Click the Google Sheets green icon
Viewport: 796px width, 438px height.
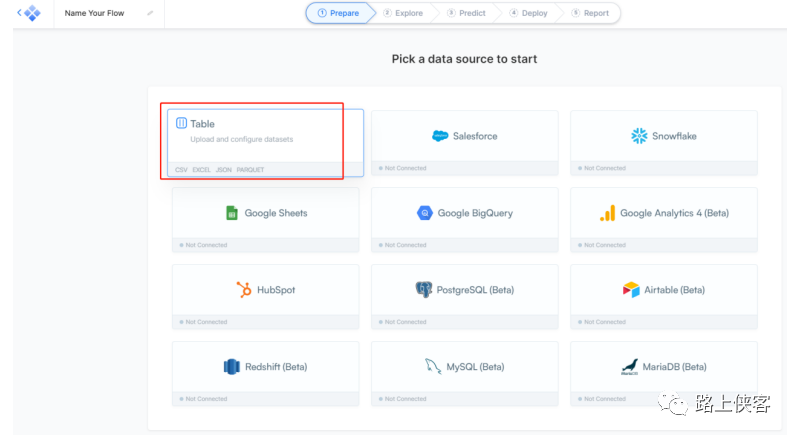[231, 213]
